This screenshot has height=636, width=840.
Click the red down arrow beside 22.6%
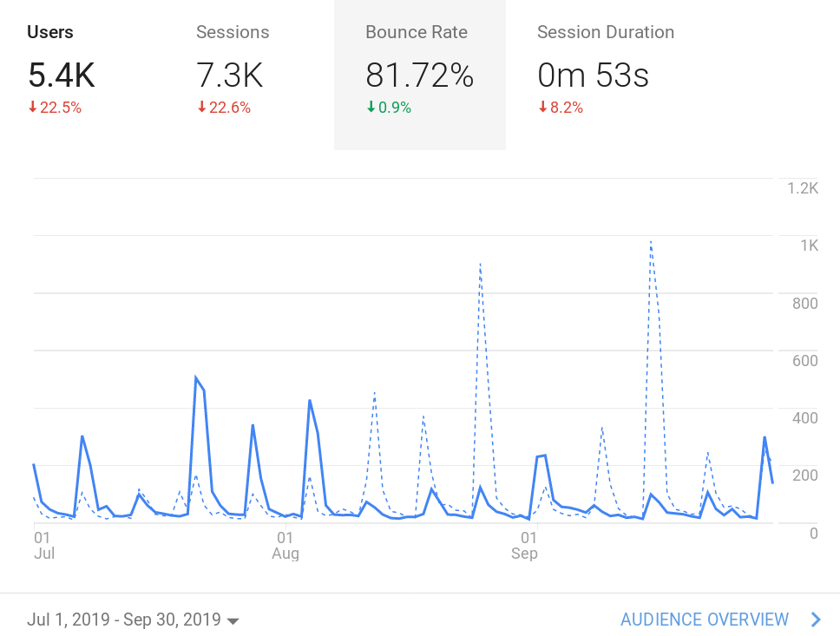coord(202,107)
